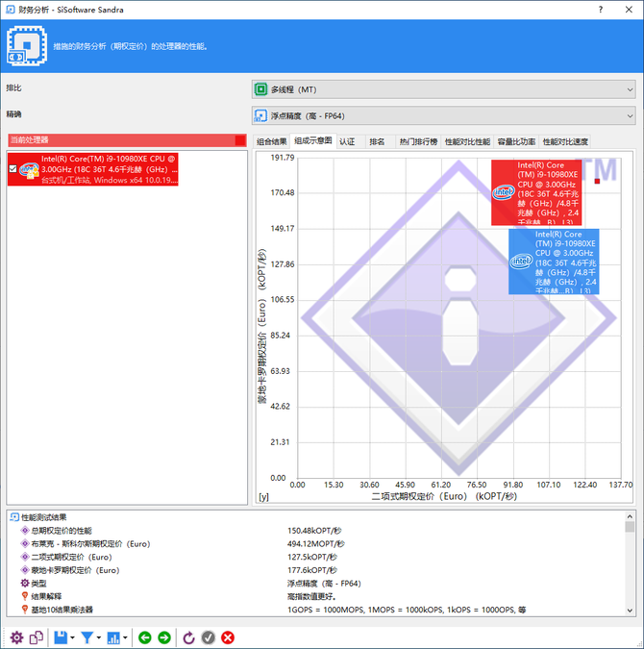The height and width of the screenshot is (649, 644).
Task: Switch to the 组成示意图 tab
Action: click(313, 140)
